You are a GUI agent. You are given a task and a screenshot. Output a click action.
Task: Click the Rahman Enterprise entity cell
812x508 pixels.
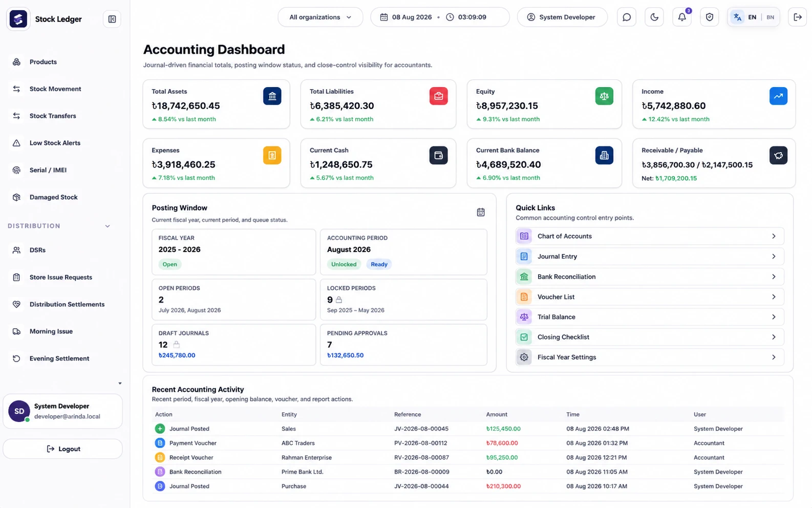[x=307, y=458]
